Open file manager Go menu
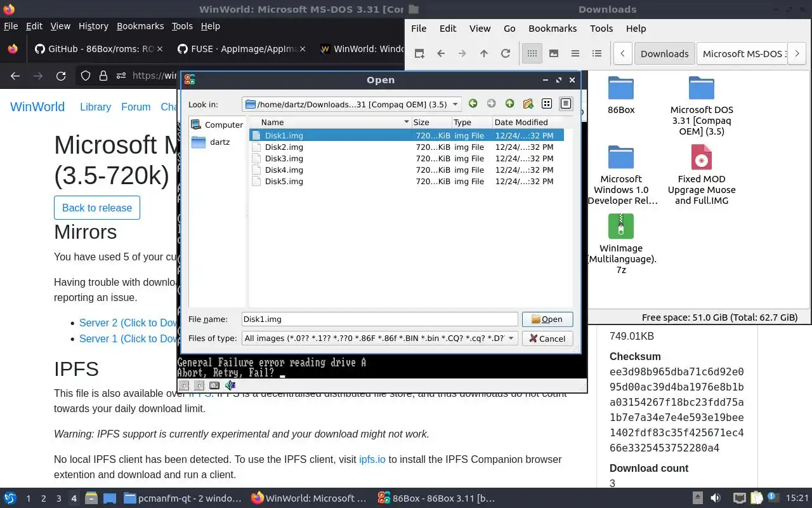Screen dimensions: 812x508 (x=509, y=28)
